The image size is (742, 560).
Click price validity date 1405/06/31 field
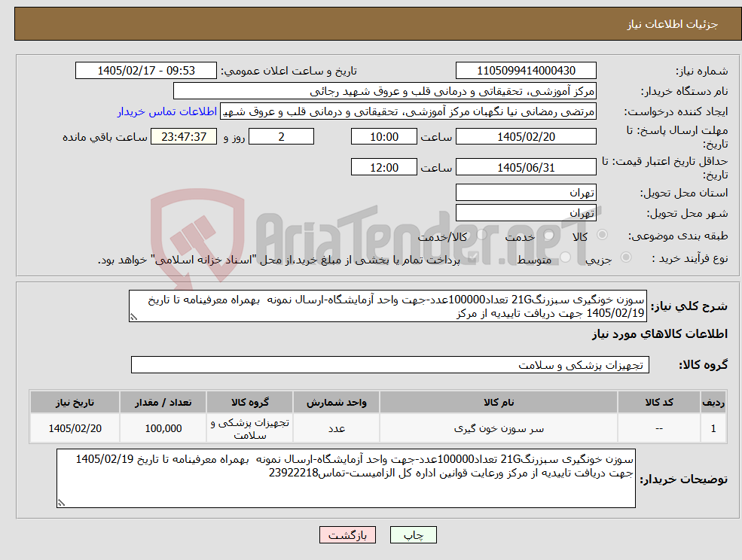(526, 167)
